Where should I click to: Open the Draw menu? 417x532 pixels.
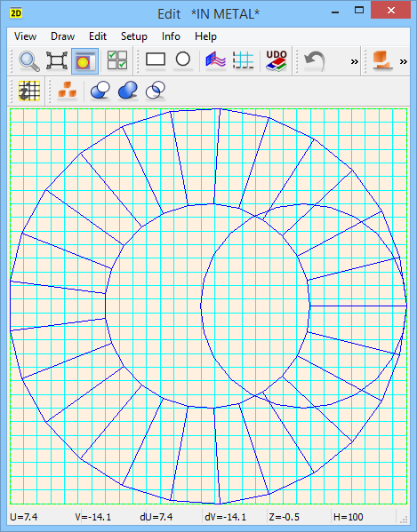point(62,36)
